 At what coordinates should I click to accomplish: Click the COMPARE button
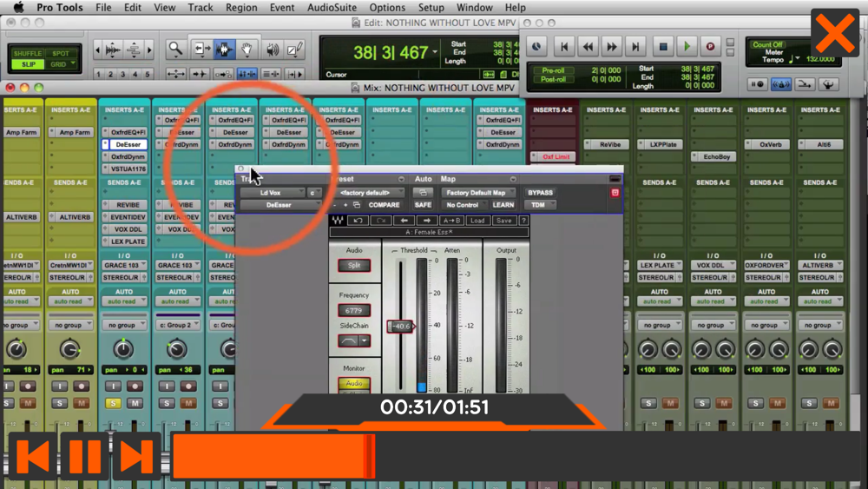[384, 205]
